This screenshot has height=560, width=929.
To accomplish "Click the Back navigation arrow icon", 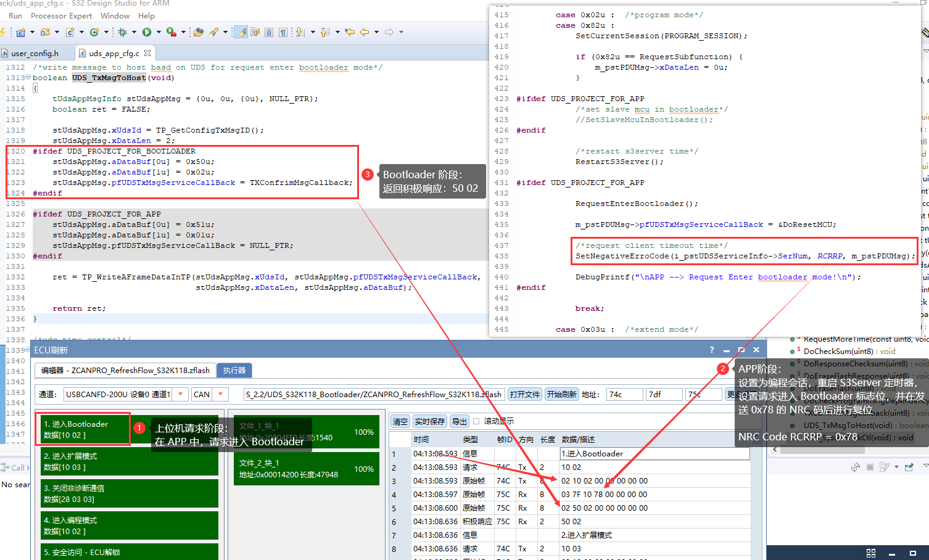I will (365, 32).
